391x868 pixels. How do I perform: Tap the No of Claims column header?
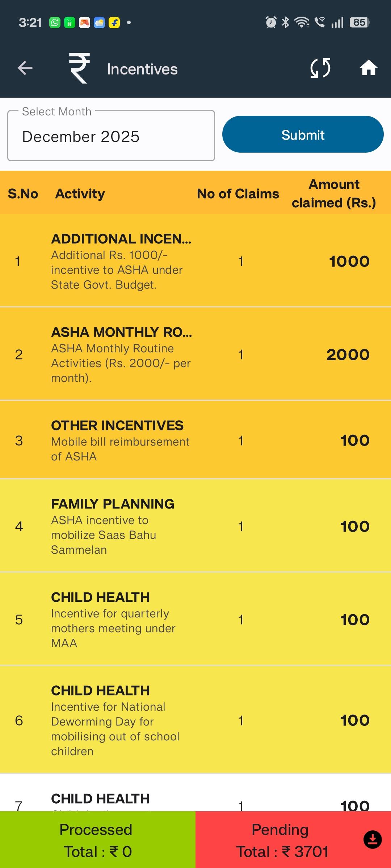click(x=238, y=194)
